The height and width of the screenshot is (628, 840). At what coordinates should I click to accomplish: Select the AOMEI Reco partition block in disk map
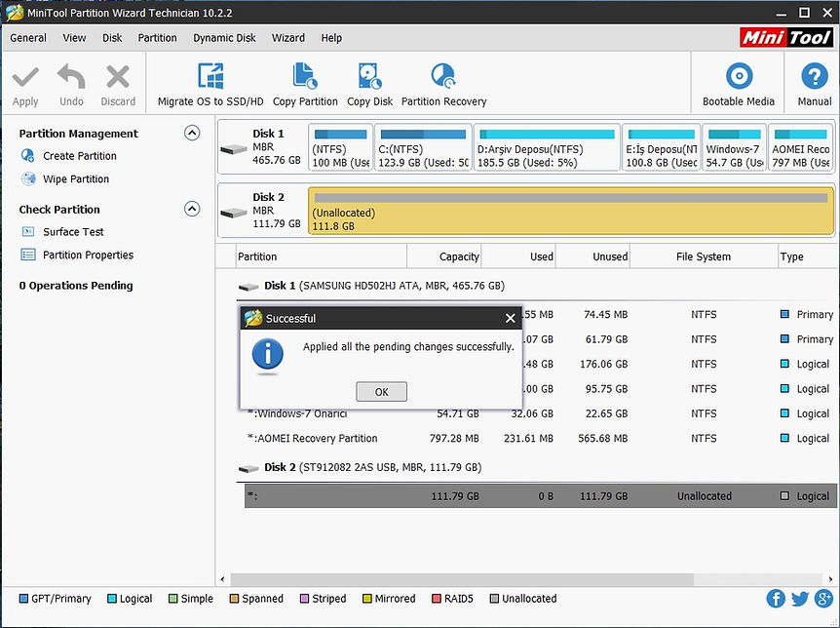(x=800, y=147)
